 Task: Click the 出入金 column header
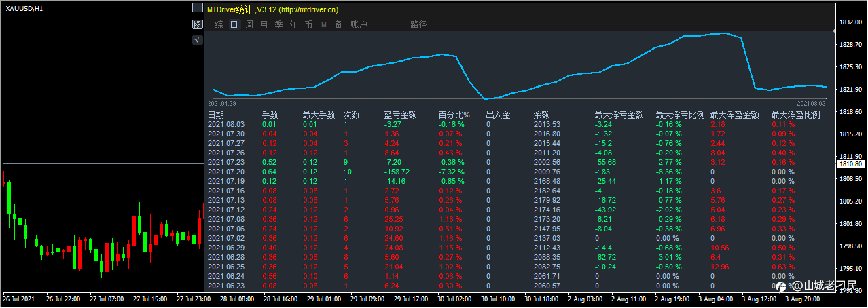pos(499,115)
